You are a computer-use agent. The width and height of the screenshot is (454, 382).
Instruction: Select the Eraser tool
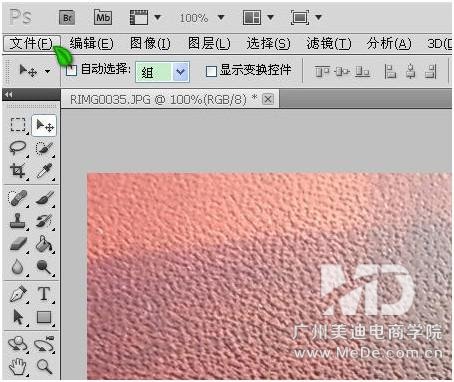click(x=18, y=244)
